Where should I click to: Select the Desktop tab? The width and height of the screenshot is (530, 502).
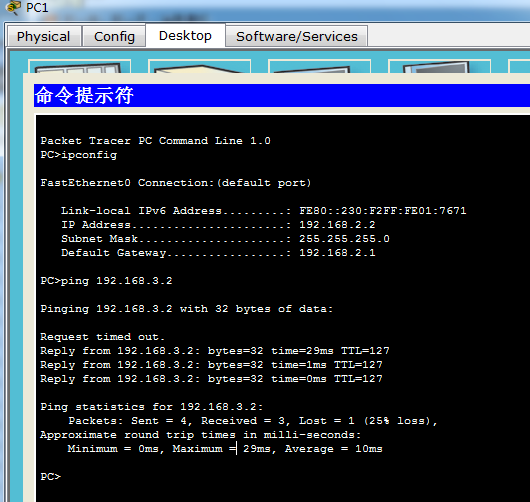[185, 35]
